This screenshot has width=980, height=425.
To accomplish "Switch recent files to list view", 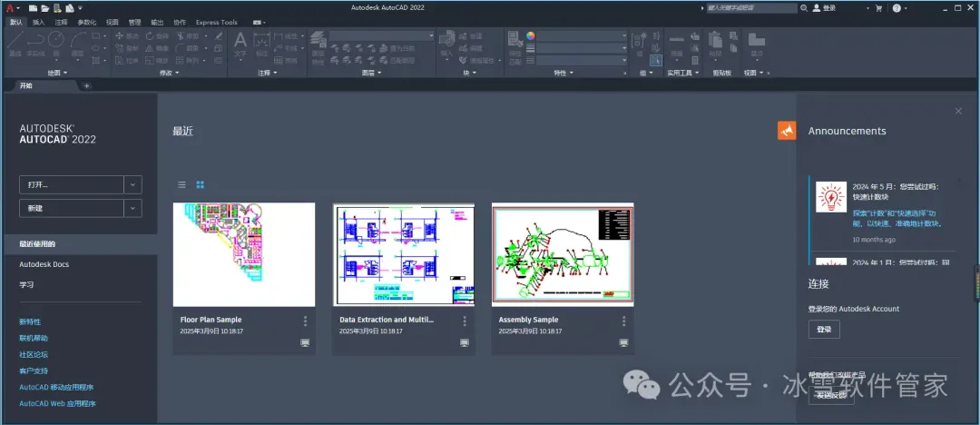I will click(x=181, y=184).
